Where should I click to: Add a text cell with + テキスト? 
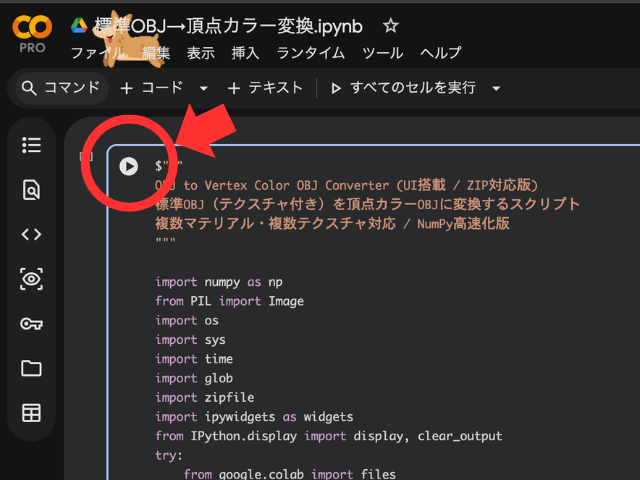tap(265, 88)
